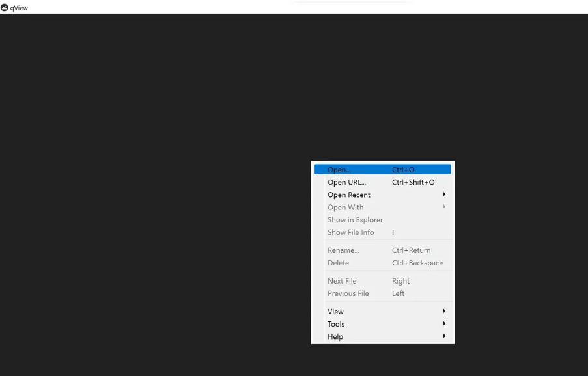Open the Tools submenu
The width and height of the screenshot is (588, 376).
point(382,324)
